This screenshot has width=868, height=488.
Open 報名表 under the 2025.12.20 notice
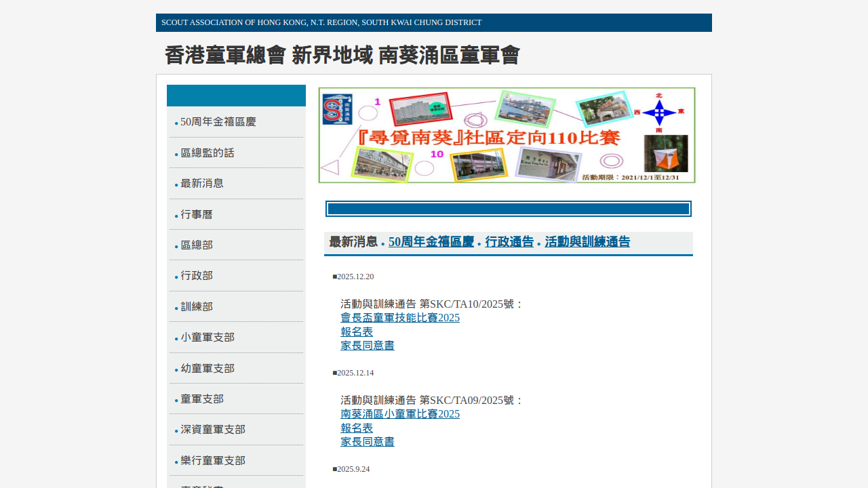point(356,331)
